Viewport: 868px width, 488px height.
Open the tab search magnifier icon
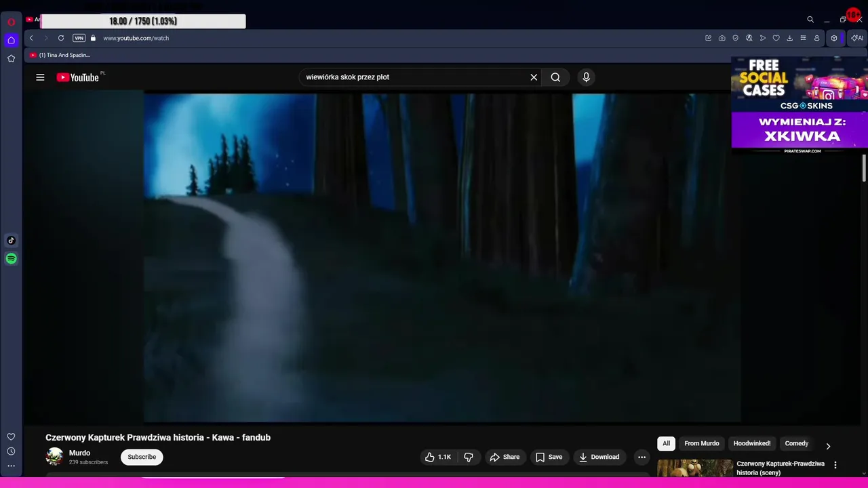click(810, 20)
